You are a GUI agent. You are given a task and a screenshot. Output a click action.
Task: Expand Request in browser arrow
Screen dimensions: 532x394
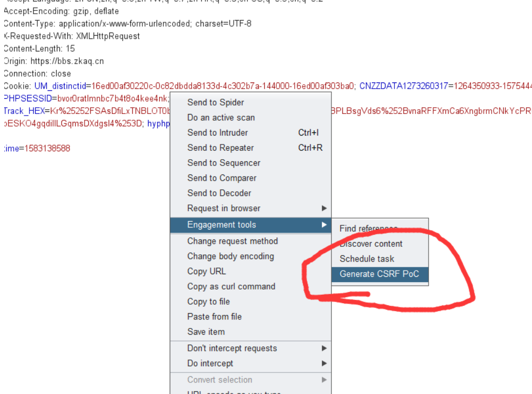[324, 208]
